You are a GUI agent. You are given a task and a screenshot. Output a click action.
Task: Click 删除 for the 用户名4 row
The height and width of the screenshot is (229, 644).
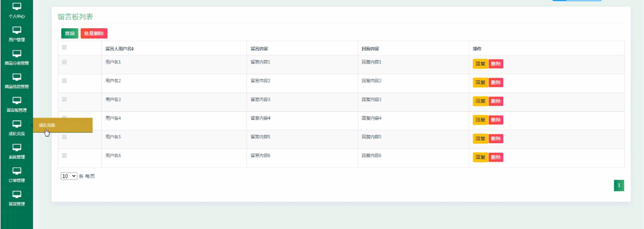coord(496,120)
